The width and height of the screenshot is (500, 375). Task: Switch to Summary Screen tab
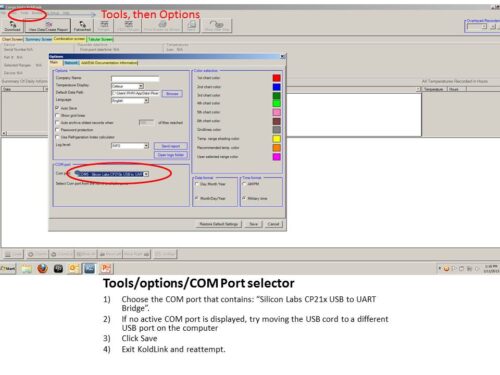pyautogui.click(x=38, y=39)
